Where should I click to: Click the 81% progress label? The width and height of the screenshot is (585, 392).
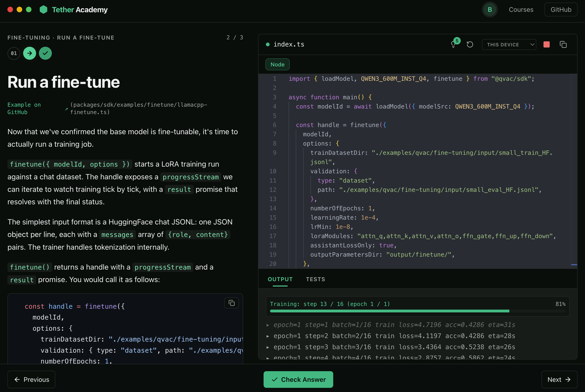[x=560, y=304]
